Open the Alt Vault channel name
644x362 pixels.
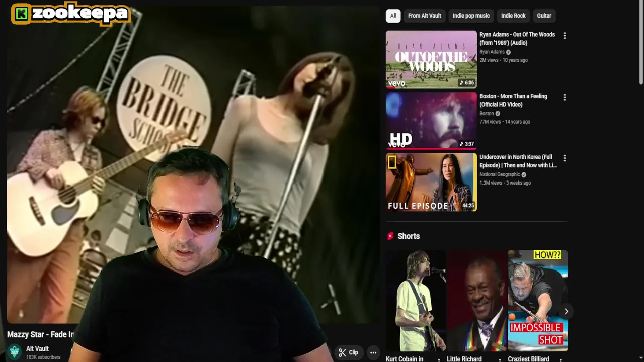coord(37,349)
